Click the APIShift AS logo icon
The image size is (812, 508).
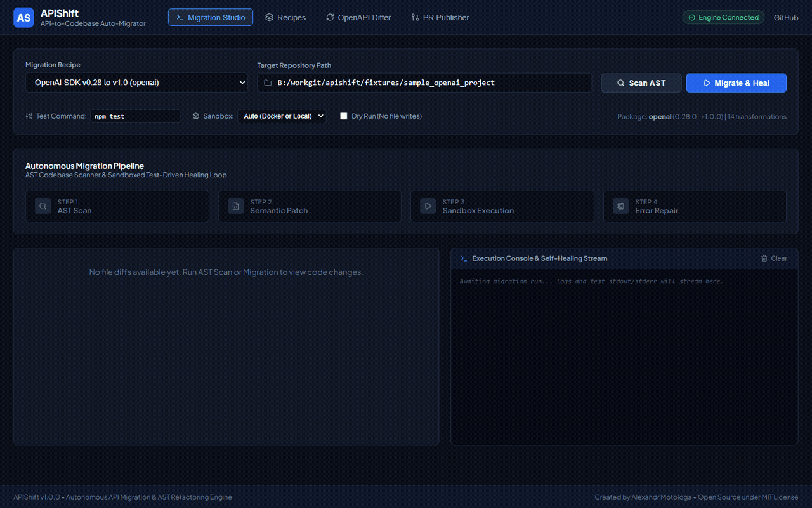tap(23, 18)
